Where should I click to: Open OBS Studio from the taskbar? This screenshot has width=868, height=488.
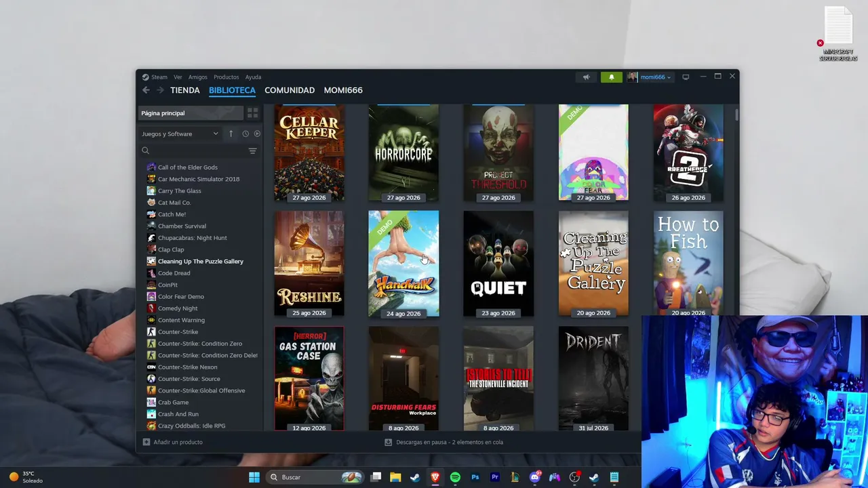[x=575, y=477]
